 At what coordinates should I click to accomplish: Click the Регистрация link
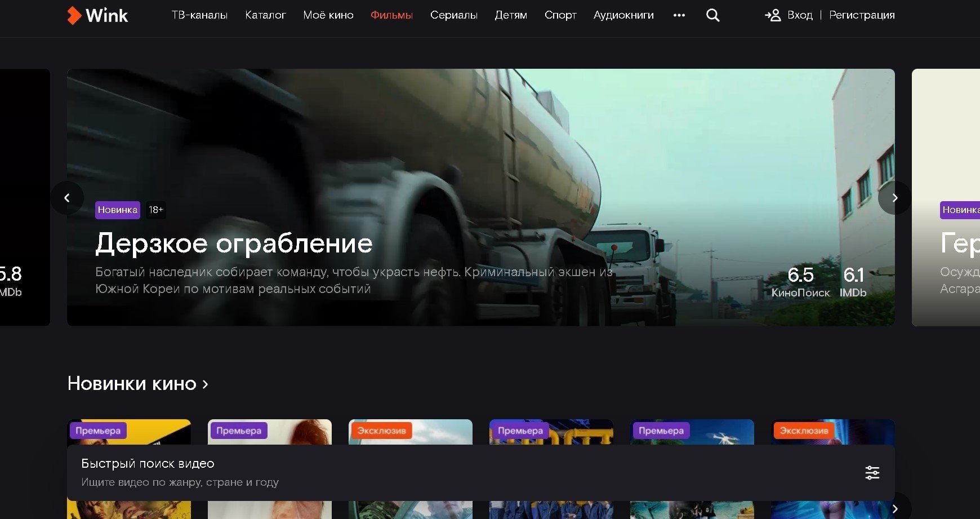pyautogui.click(x=862, y=15)
